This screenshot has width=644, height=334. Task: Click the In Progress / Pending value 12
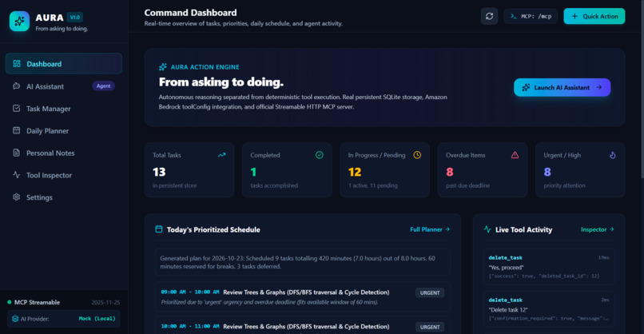tap(355, 172)
